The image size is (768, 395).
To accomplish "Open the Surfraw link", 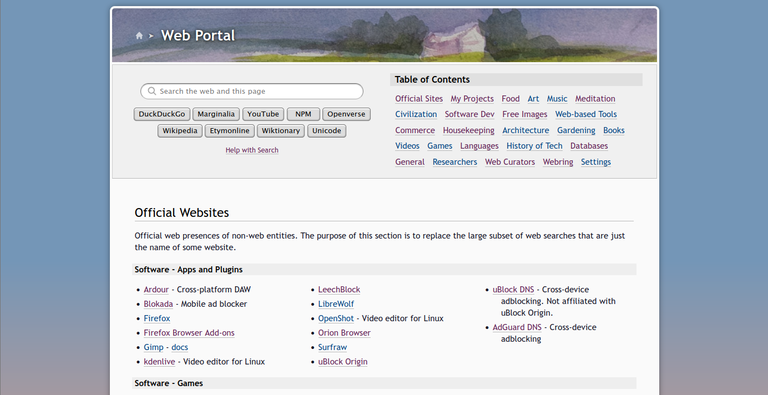I will [x=333, y=347].
